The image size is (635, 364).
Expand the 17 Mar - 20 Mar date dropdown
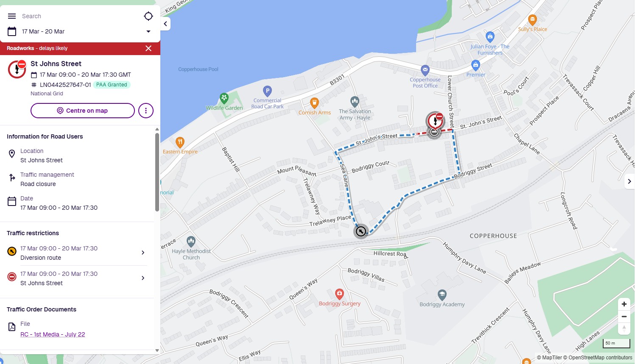[148, 31]
